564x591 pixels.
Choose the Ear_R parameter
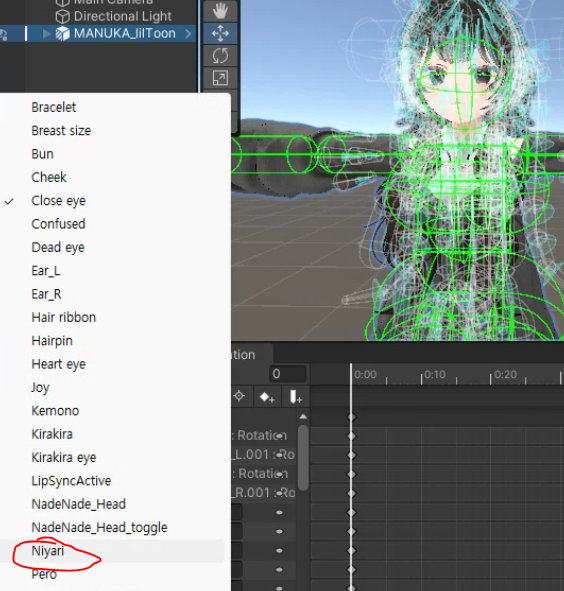(46, 294)
